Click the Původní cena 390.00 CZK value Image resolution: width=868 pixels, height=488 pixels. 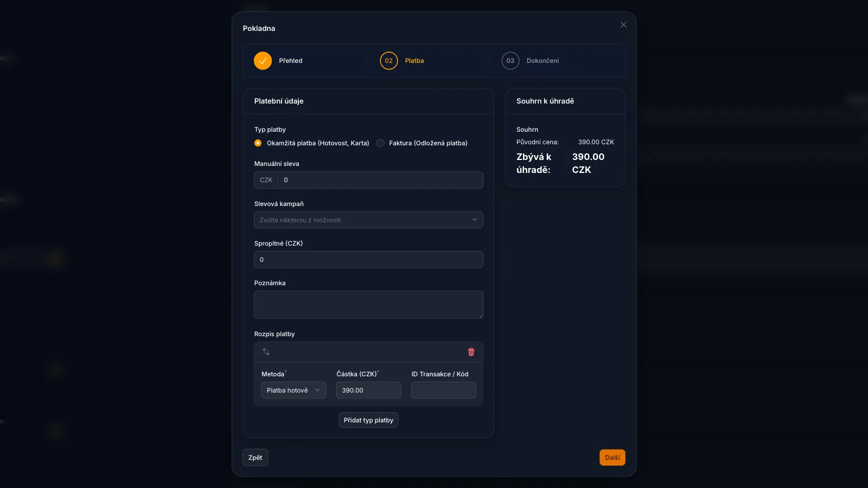[x=596, y=142]
